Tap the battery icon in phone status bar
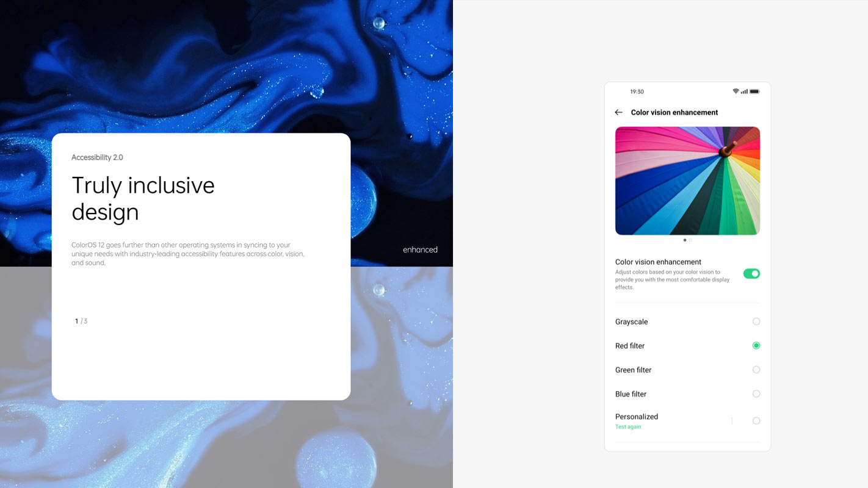 [x=754, y=91]
